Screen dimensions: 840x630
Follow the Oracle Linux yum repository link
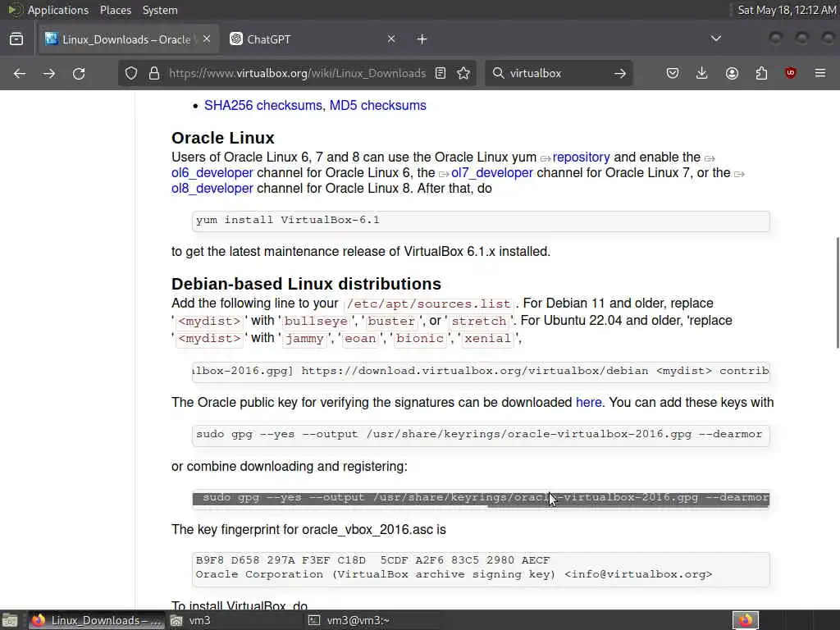pos(581,157)
